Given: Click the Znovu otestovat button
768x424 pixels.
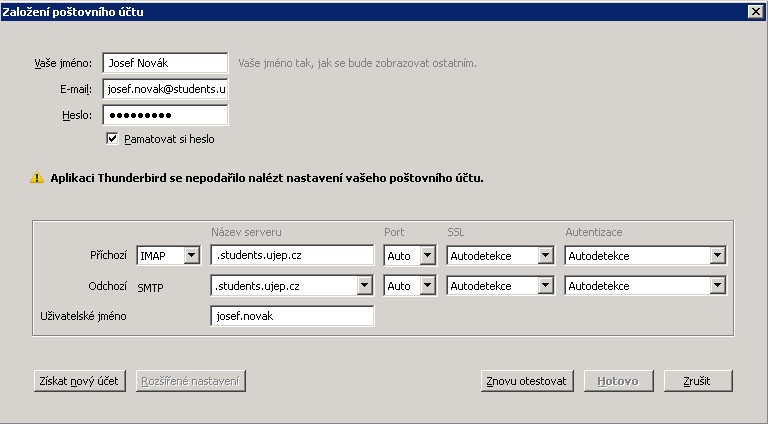Looking at the screenshot, I should [526, 381].
